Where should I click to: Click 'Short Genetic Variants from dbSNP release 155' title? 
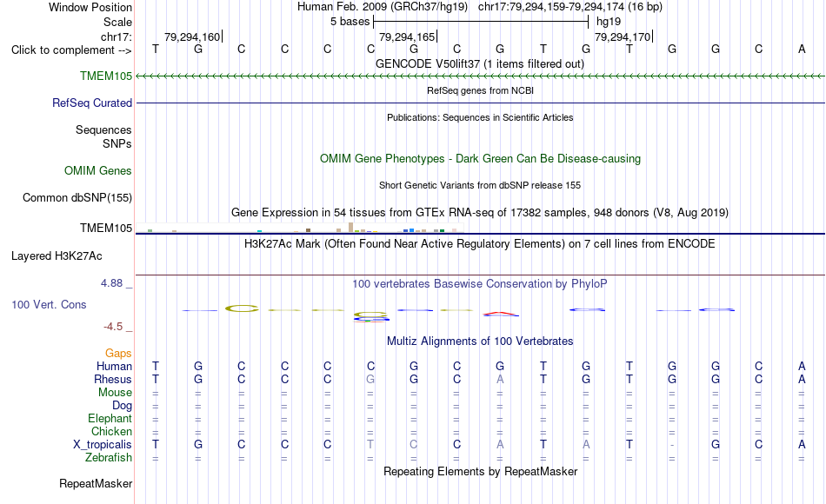(x=480, y=185)
